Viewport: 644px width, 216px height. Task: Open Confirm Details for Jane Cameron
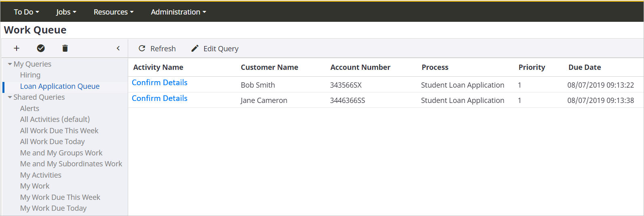click(160, 99)
